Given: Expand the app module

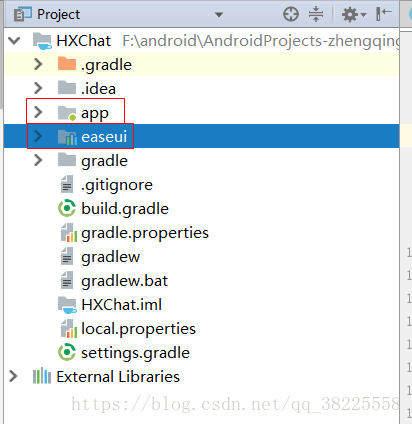Looking at the screenshot, I should tap(38, 112).
